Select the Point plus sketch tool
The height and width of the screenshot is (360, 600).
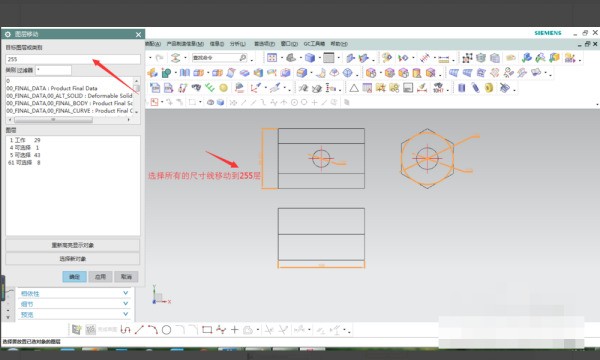[235, 329]
